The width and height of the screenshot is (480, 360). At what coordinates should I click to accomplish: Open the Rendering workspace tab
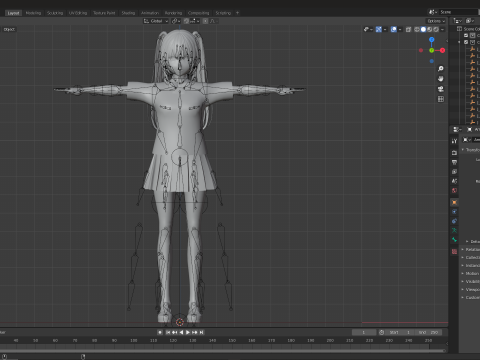click(x=173, y=13)
